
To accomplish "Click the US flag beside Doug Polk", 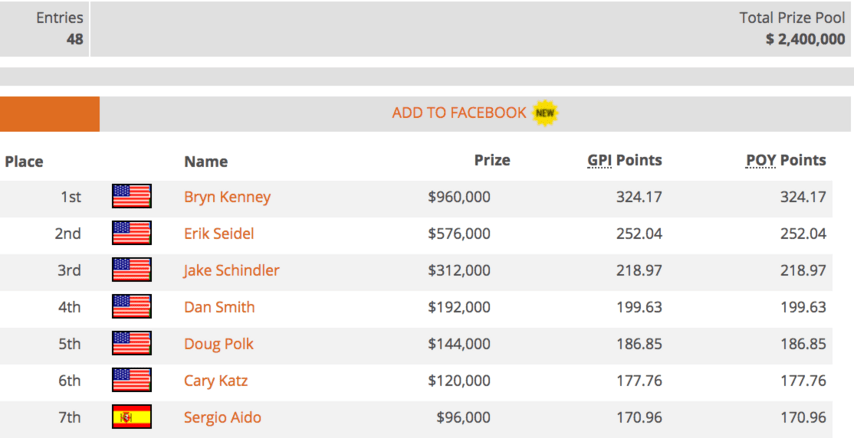I will point(132,343).
